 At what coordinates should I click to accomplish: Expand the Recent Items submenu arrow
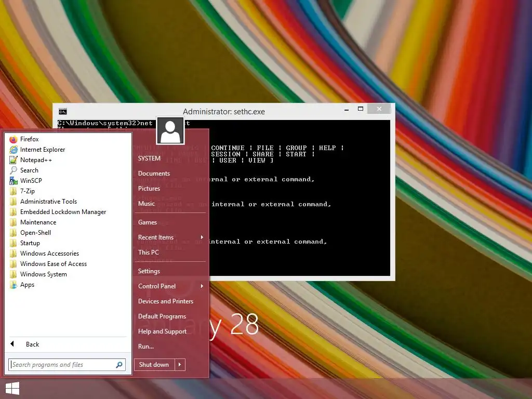(x=202, y=237)
